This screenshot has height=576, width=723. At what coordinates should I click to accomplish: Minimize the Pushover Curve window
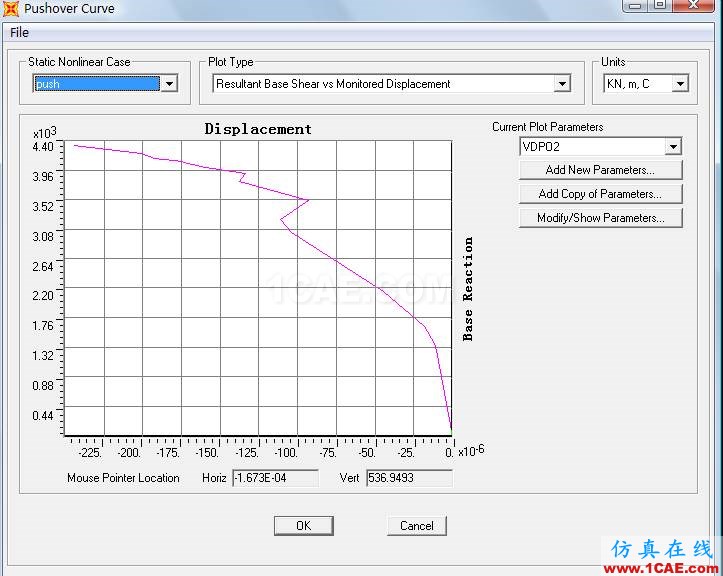pyautogui.click(x=635, y=5)
